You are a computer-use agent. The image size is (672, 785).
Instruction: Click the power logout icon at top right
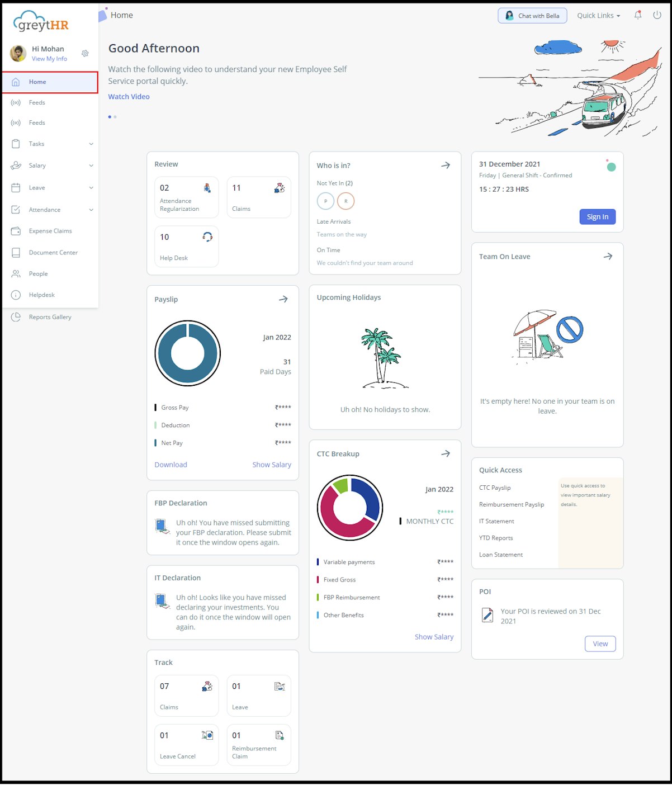pos(657,15)
